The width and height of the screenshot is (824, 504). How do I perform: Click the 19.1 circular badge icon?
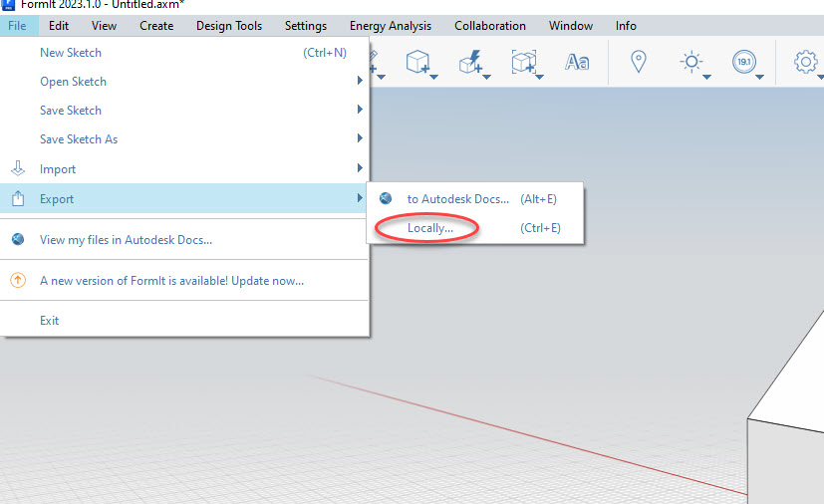coord(744,62)
